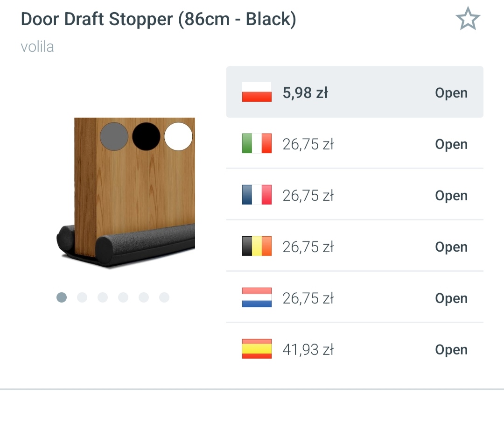Click the gray color circle on image
The image size is (504, 424).
click(x=114, y=136)
